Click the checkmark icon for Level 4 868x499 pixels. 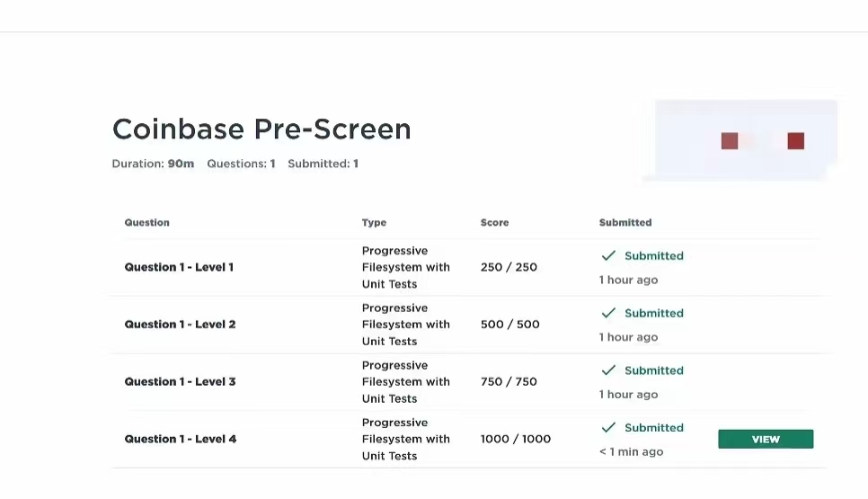point(608,428)
